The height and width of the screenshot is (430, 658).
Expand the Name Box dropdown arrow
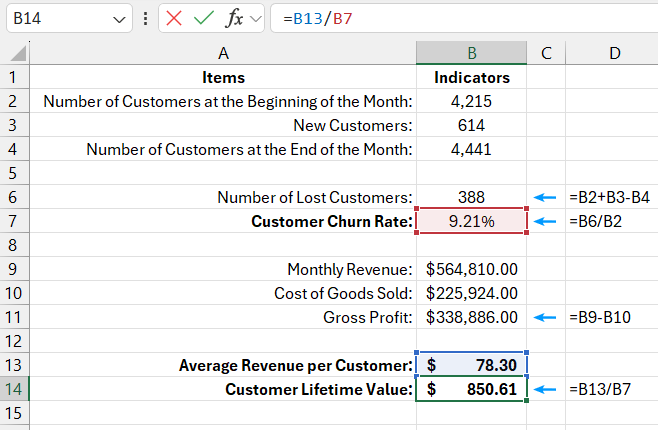[x=120, y=19]
